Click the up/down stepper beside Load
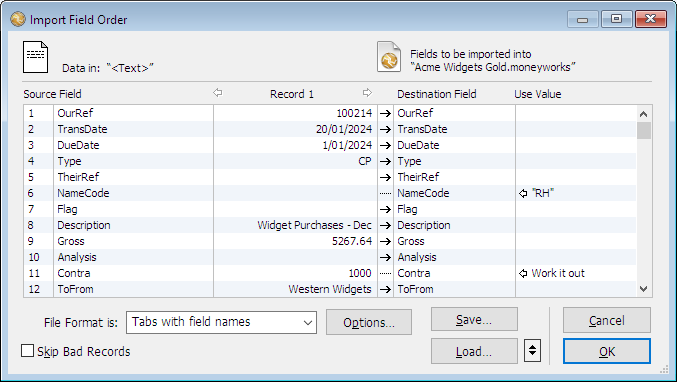Viewport: 677px width, 382px height. click(x=533, y=350)
